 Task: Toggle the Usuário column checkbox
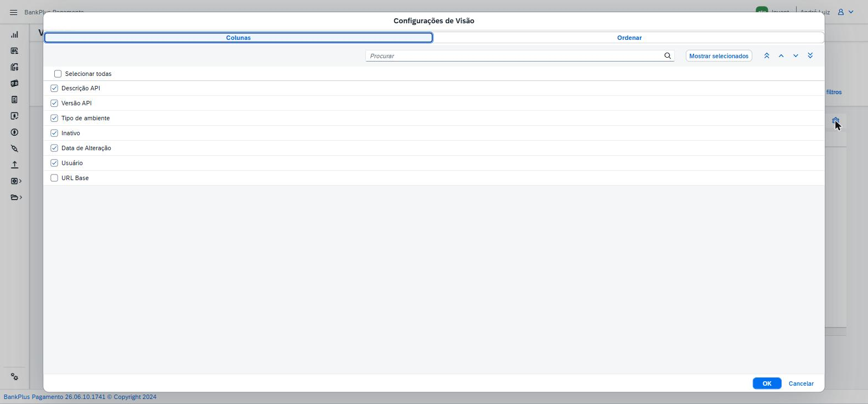(54, 163)
